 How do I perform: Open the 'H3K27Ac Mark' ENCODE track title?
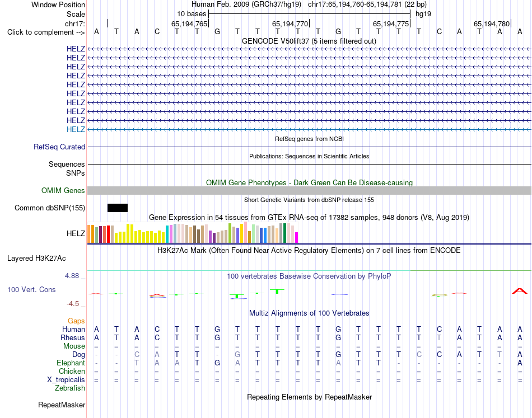point(309,251)
